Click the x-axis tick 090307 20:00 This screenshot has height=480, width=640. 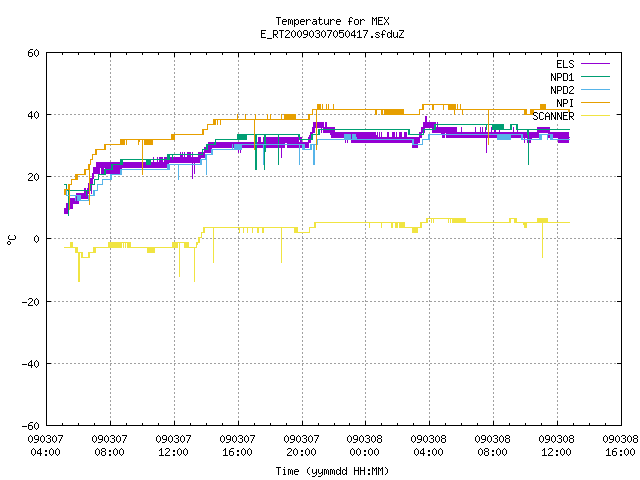tap(302, 446)
